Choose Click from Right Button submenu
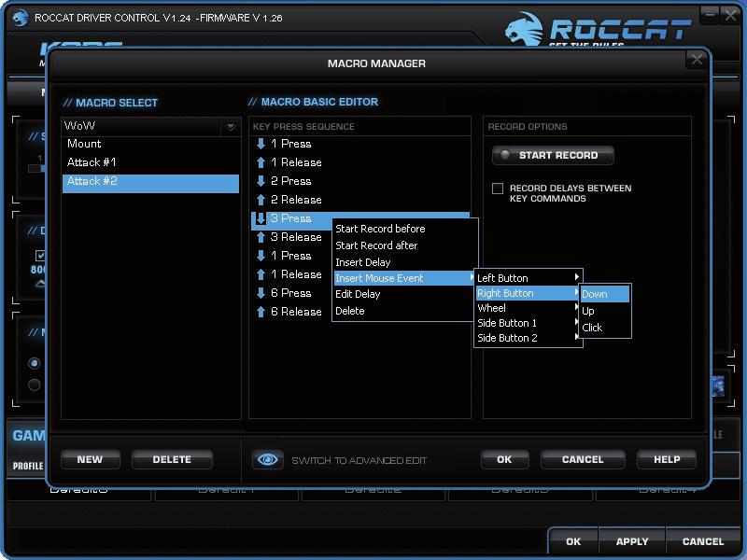The image size is (747, 560). (x=605, y=328)
